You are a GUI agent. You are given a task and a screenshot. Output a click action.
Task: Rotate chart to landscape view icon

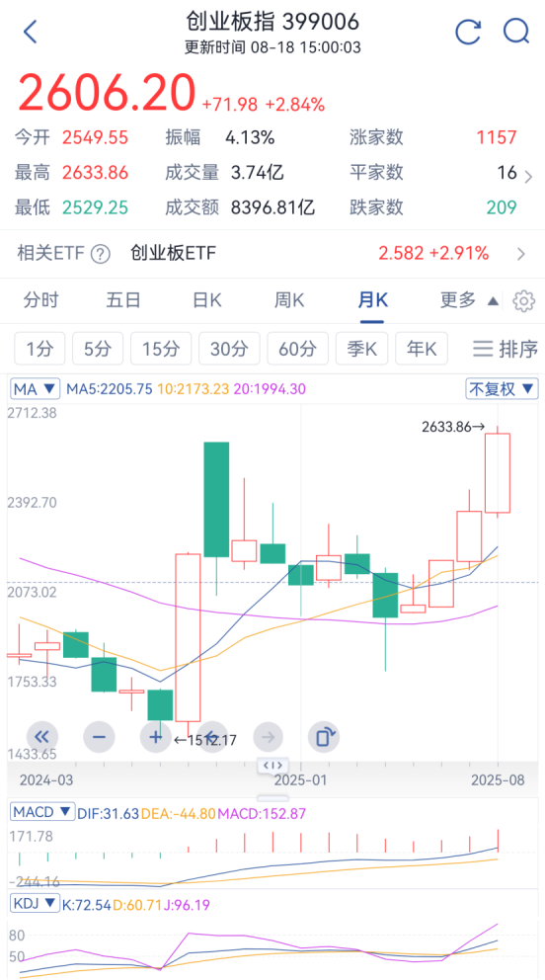coord(324,736)
